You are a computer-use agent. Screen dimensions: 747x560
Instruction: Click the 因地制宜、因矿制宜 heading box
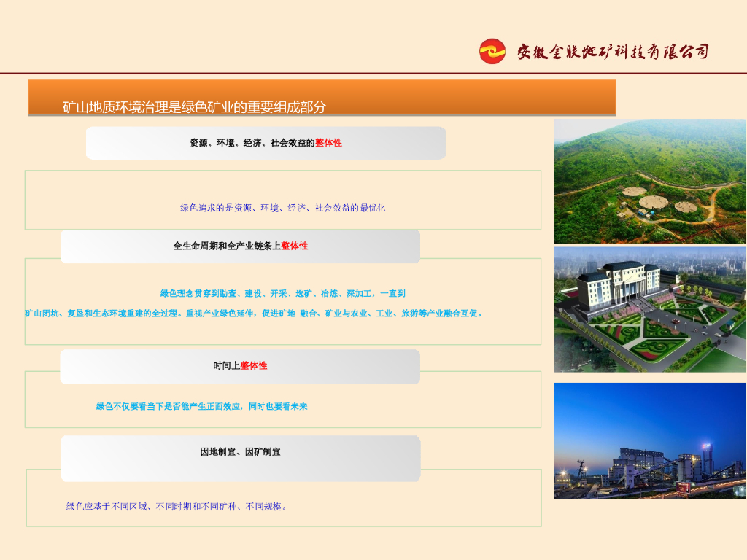(241, 459)
